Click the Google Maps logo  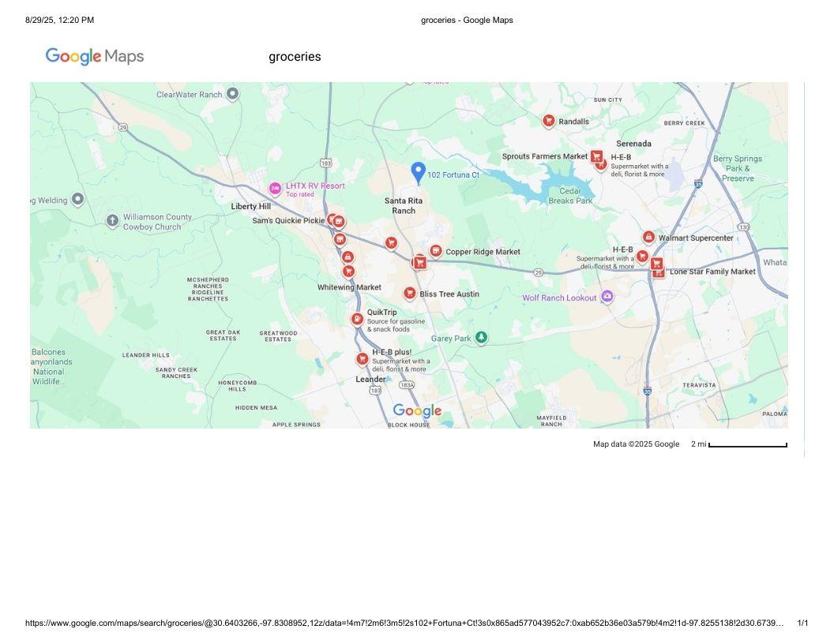(95, 56)
